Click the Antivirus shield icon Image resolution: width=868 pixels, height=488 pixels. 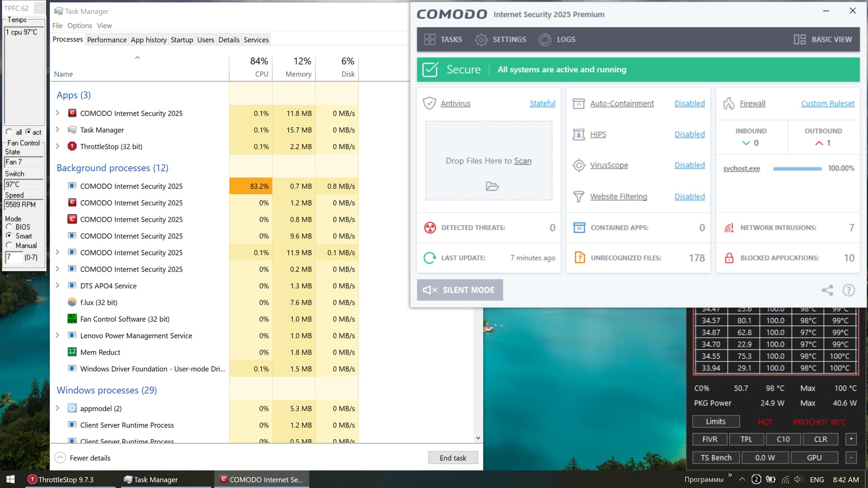(429, 103)
